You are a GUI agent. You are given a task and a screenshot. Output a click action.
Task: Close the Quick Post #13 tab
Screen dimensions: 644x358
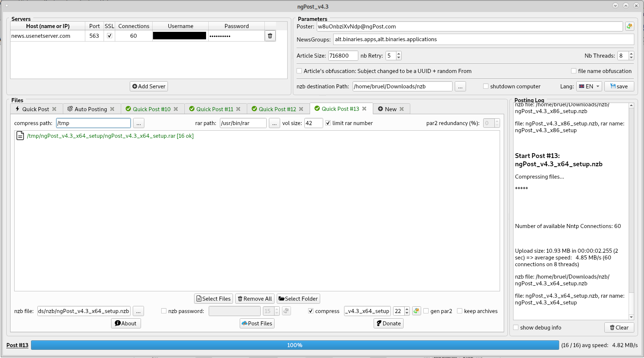coord(364,109)
